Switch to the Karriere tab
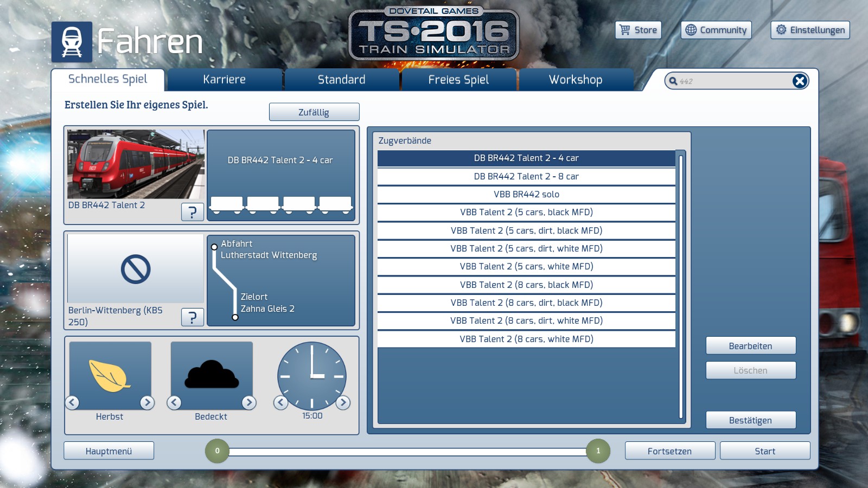The height and width of the screenshot is (488, 868). (x=225, y=80)
